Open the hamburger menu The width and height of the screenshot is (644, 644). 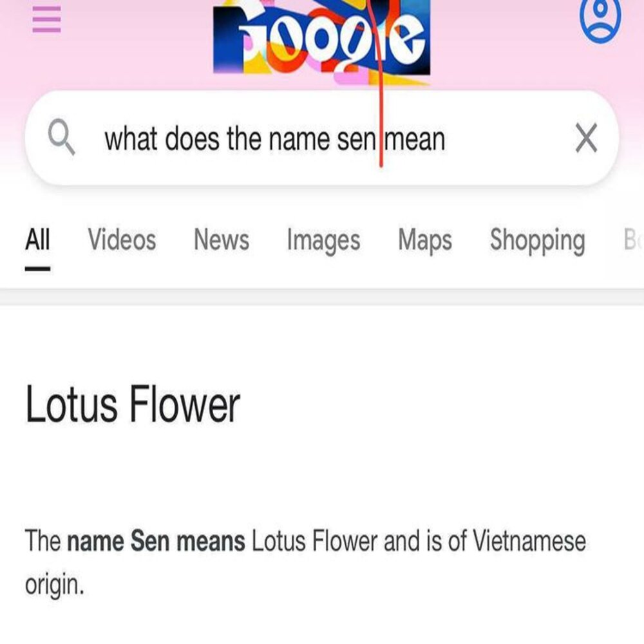[x=46, y=19]
